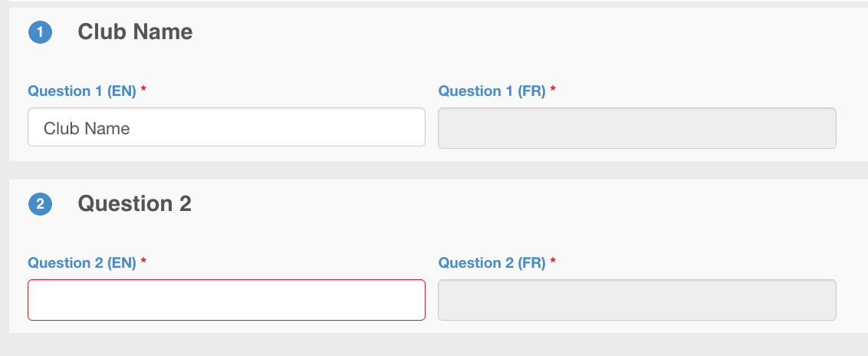Click the gray gap between the two sections
868x356 pixels.
click(x=434, y=170)
